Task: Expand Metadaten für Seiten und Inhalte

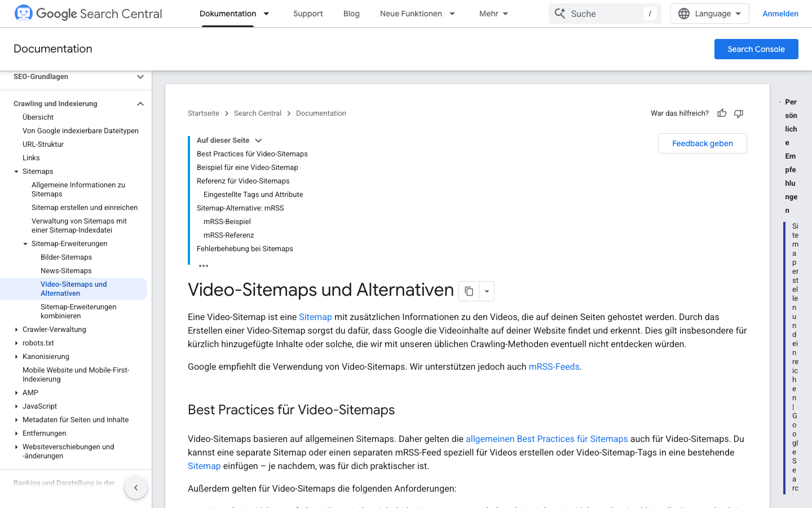Action: coord(16,420)
